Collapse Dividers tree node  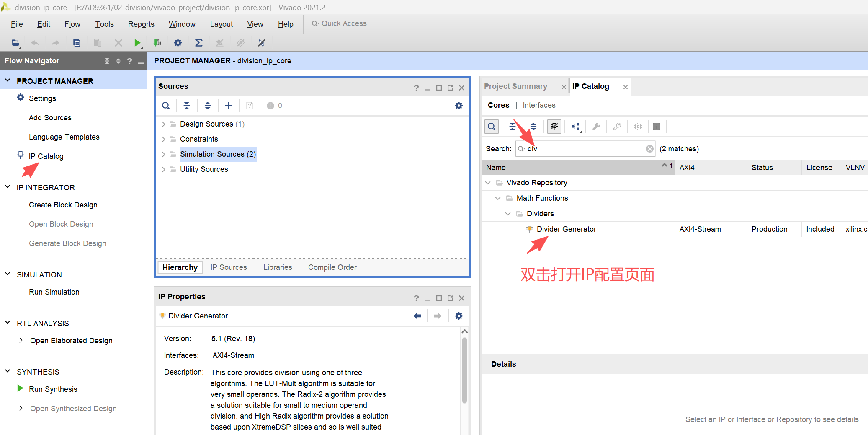pos(508,214)
